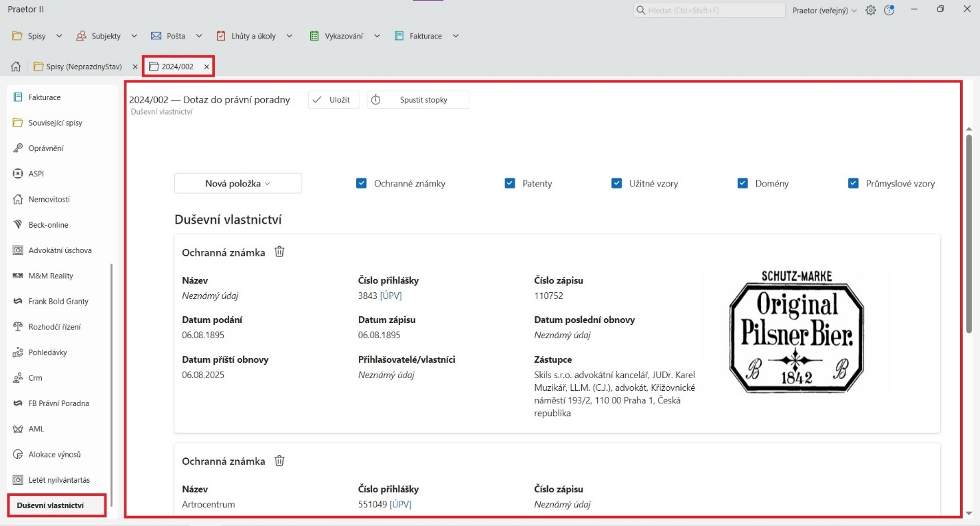Expand the Nová položka dropdown
Viewport: 980px width, 526px height.
point(238,184)
